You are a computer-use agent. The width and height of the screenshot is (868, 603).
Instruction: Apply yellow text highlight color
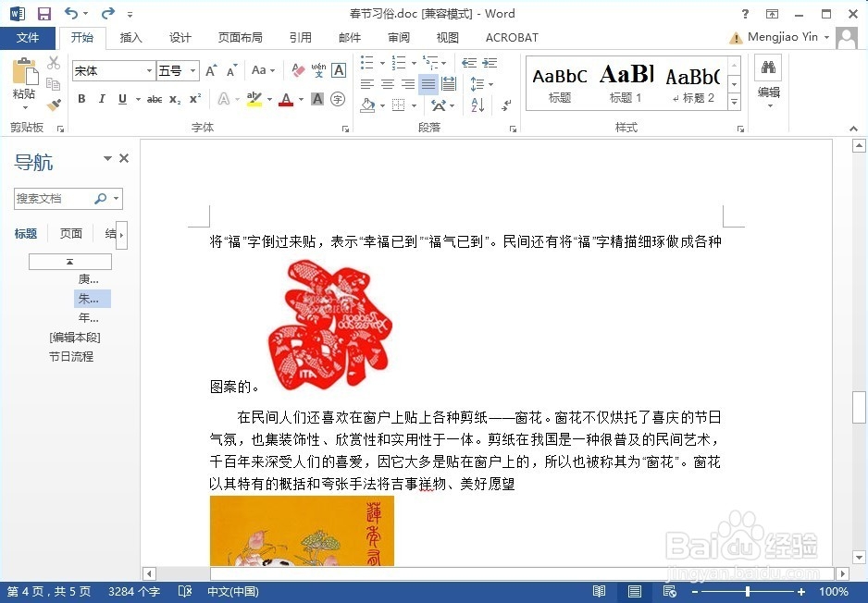click(x=254, y=99)
